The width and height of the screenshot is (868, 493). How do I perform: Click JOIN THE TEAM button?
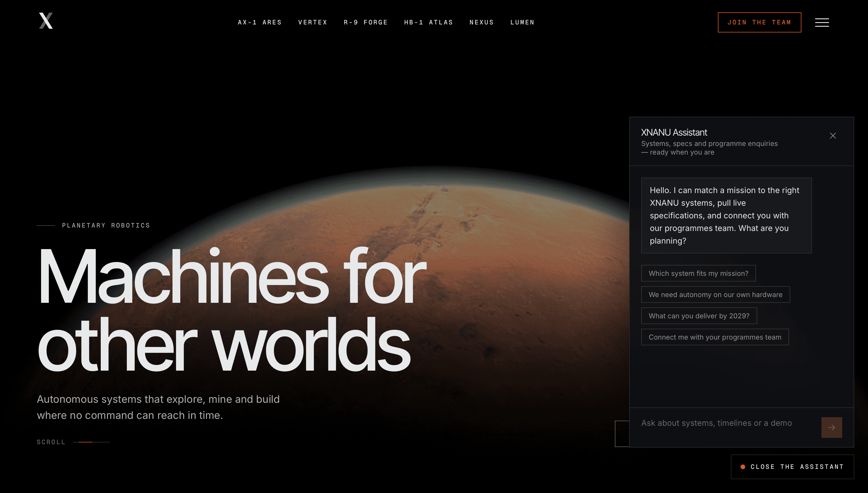(x=759, y=22)
